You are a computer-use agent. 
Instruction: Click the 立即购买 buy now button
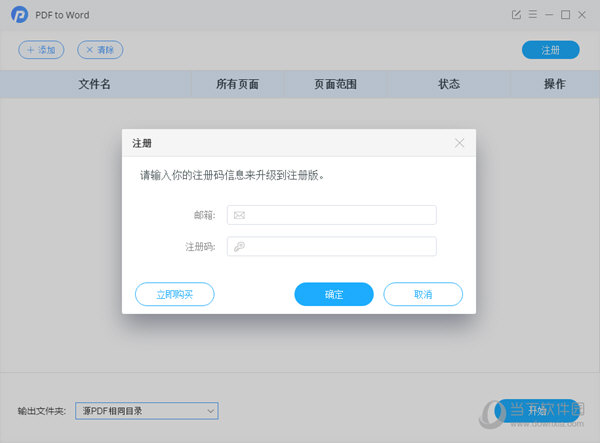click(175, 294)
